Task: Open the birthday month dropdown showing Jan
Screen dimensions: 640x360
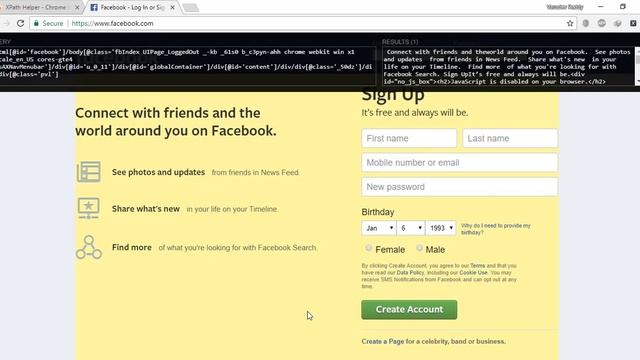Action: (x=379, y=228)
